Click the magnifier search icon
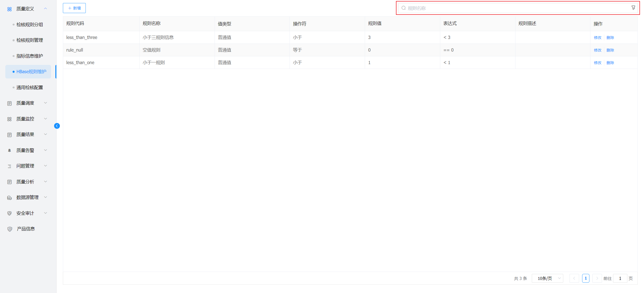Screen dimensions: 644x293 pos(404,8)
